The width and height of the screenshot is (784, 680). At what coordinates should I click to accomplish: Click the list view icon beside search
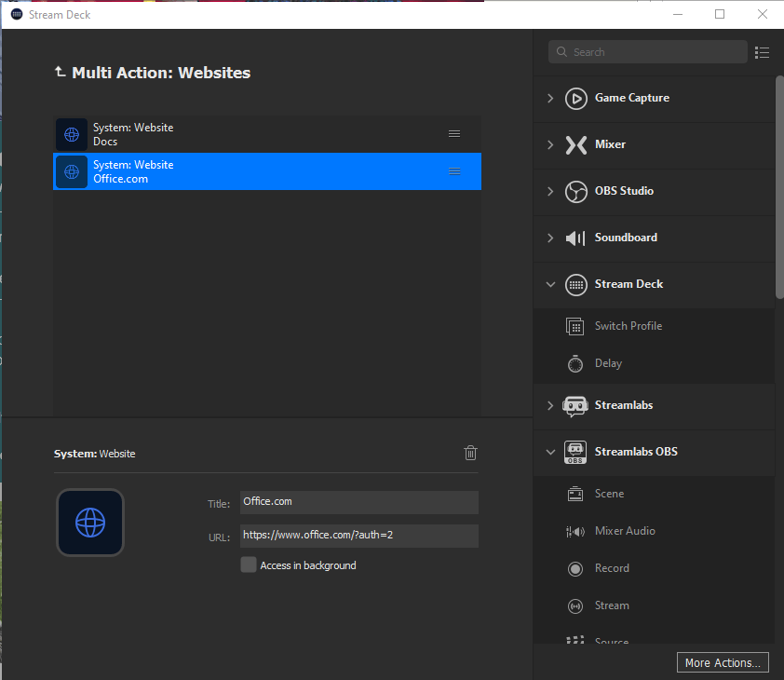click(763, 52)
